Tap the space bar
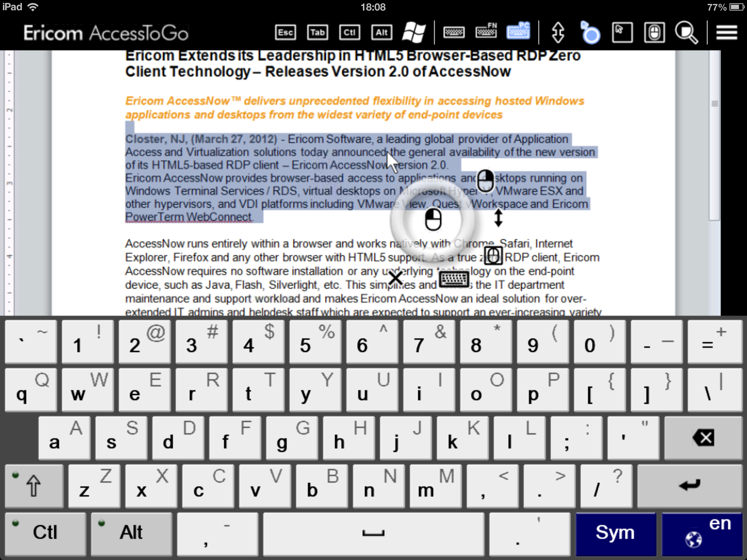Screen dimensions: 747x560 pos(373,533)
